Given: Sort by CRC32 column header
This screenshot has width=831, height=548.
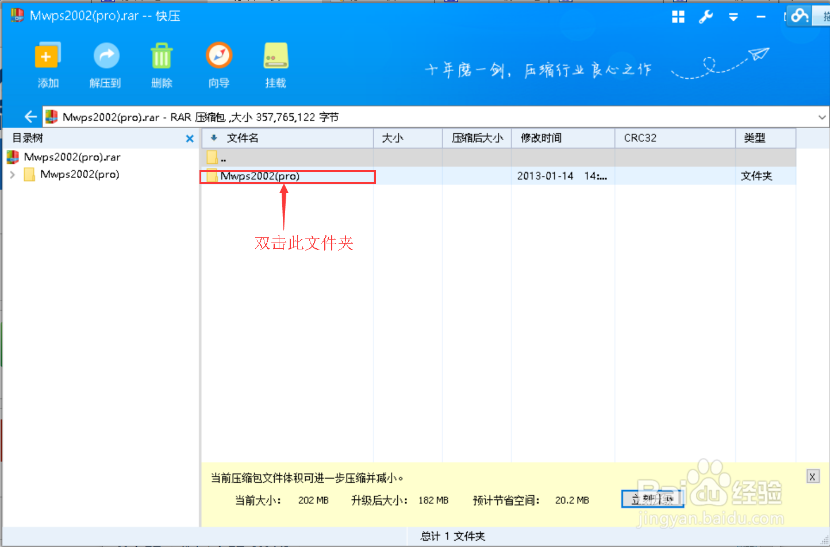Looking at the screenshot, I should point(675,138).
